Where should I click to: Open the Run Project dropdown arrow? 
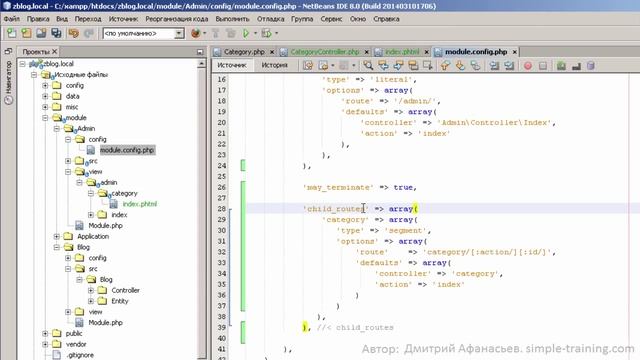(x=256, y=33)
